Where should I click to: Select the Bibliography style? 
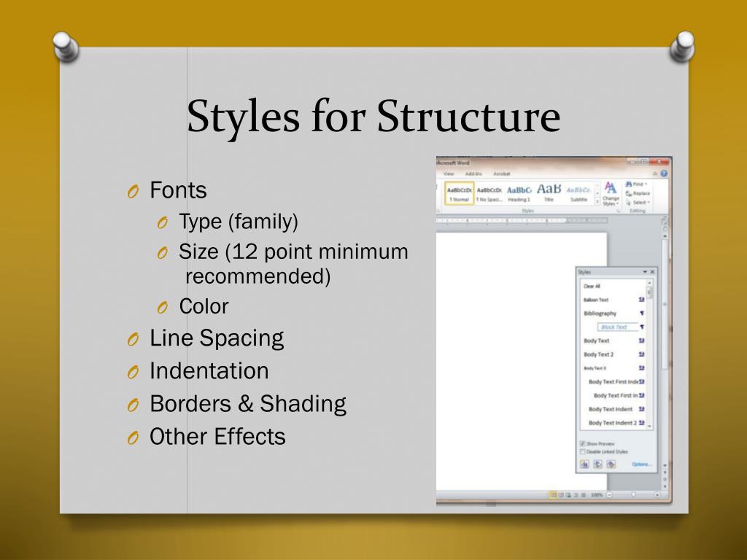[600, 314]
